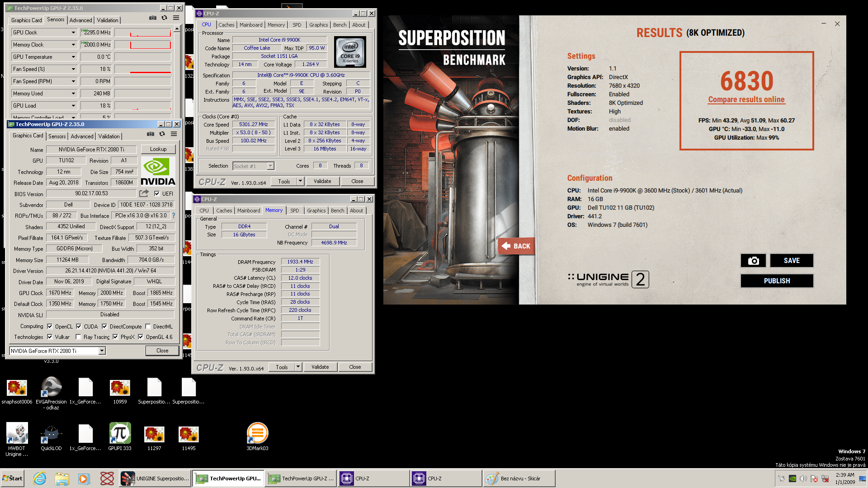The image size is (868, 488).
Task: Open the Memory Clock sensor dropdown
Action: 73,45
